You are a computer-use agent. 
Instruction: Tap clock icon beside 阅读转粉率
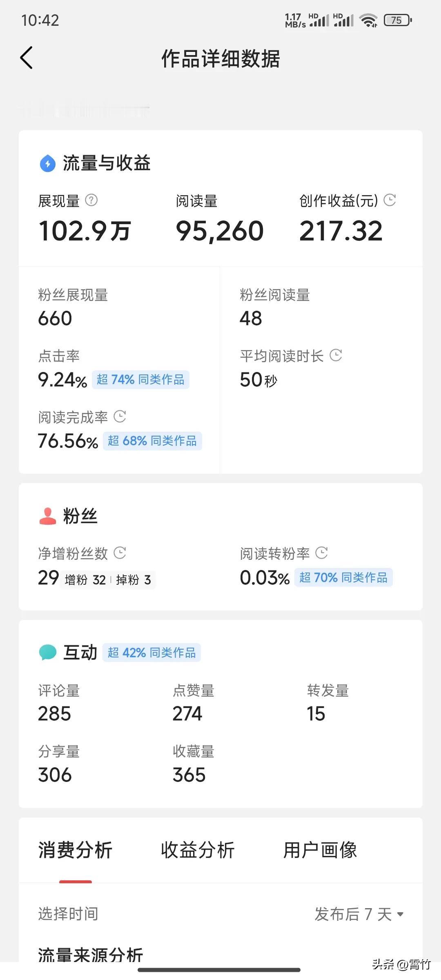(x=322, y=552)
